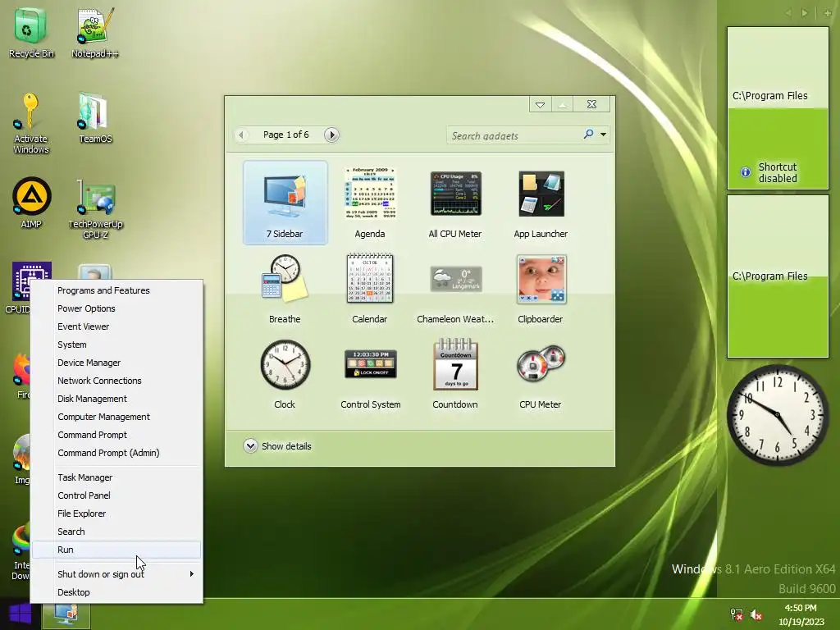Open File Explorer menu entry
This screenshot has height=630, width=840.
(116, 514)
